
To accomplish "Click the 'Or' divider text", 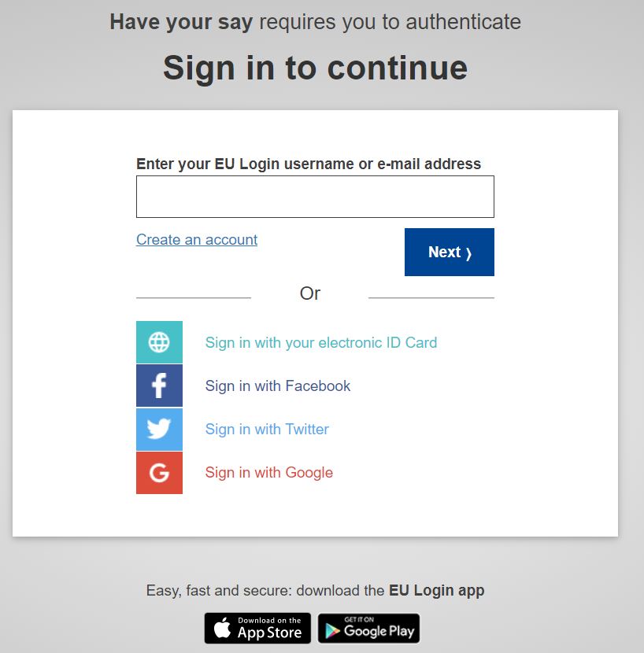I will pyautogui.click(x=310, y=293).
